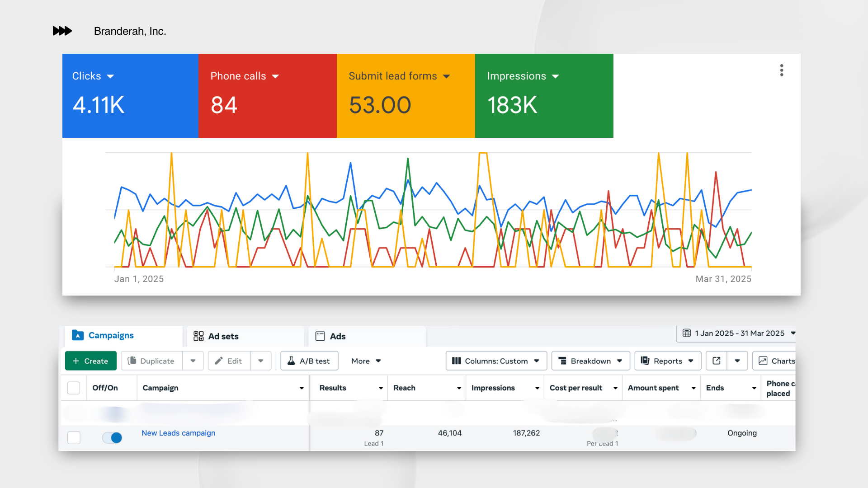Expand the export options arrow
This screenshot has width=868, height=488.
pos(737,361)
